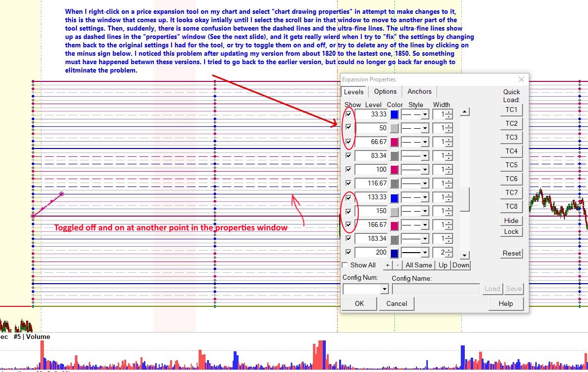Open Style dropdown for level 116.67
The image size is (588, 372).
coord(425,184)
